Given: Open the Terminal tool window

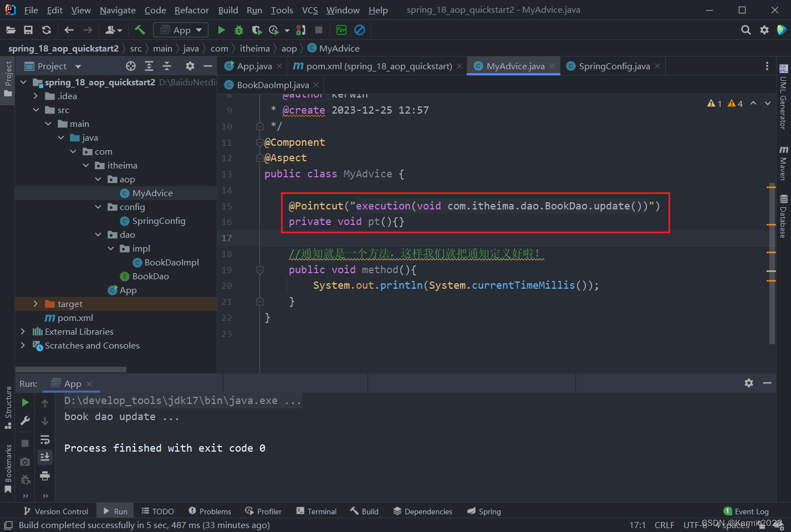Looking at the screenshot, I should pyautogui.click(x=317, y=511).
